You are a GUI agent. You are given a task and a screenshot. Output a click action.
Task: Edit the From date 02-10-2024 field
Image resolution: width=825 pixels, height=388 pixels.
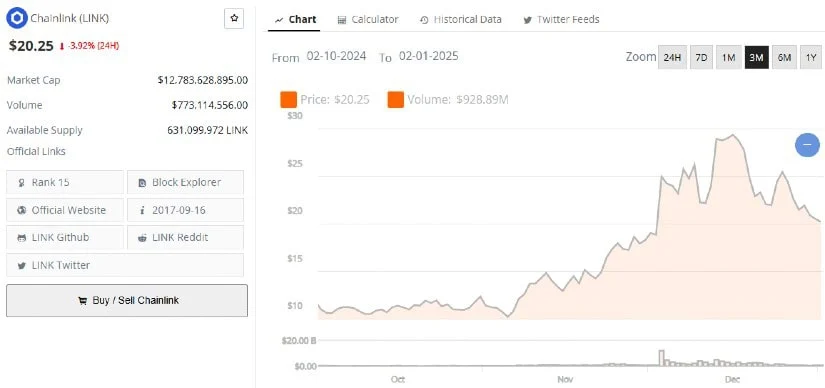(336, 56)
